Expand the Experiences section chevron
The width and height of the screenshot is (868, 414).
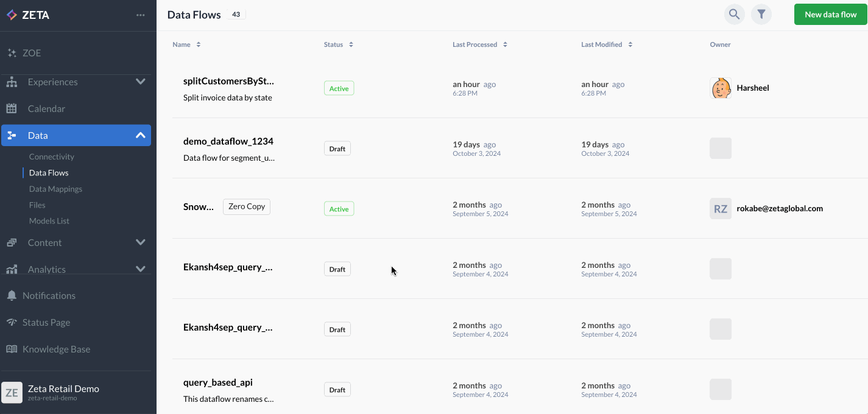coord(140,82)
